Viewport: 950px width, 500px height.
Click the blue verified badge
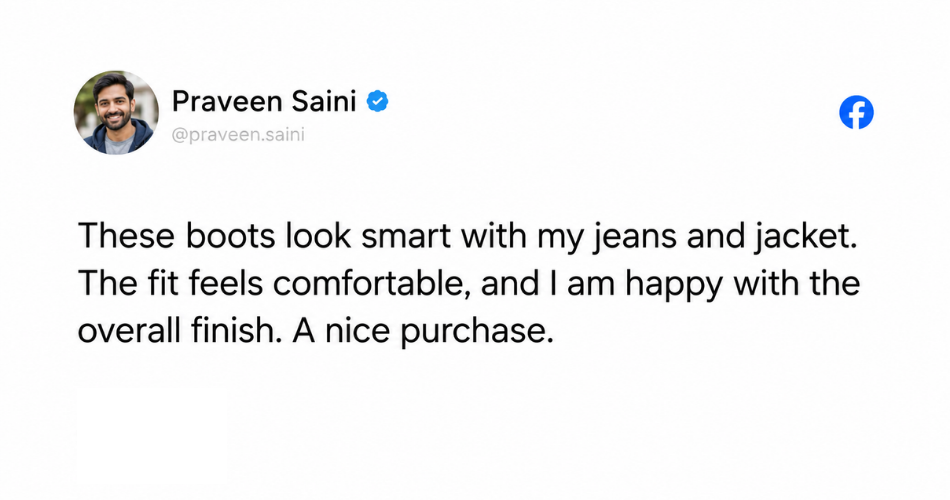coord(377,101)
